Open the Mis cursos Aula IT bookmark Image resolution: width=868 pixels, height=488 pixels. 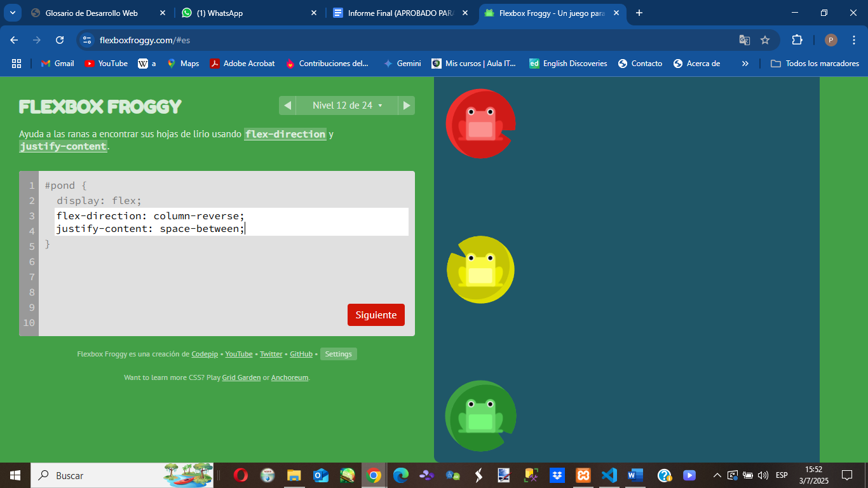click(x=474, y=64)
